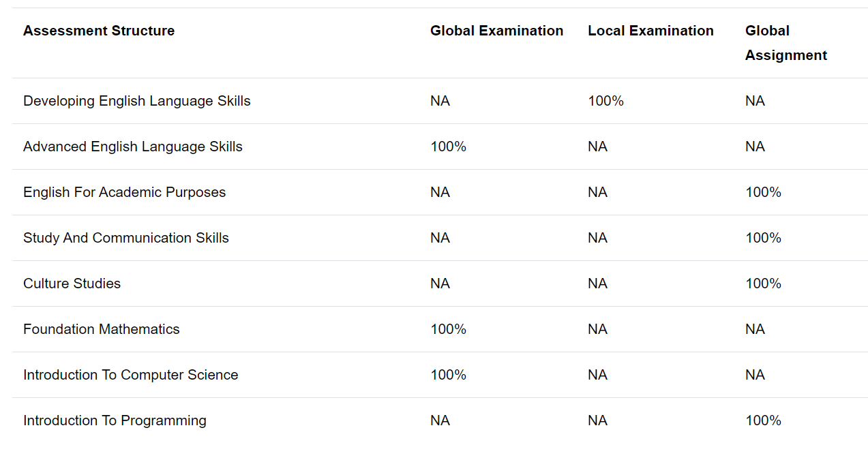Image resolution: width=868 pixels, height=460 pixels.
Task: Click English For Academic Purposes row title
Action: click(x=124, y=192)
